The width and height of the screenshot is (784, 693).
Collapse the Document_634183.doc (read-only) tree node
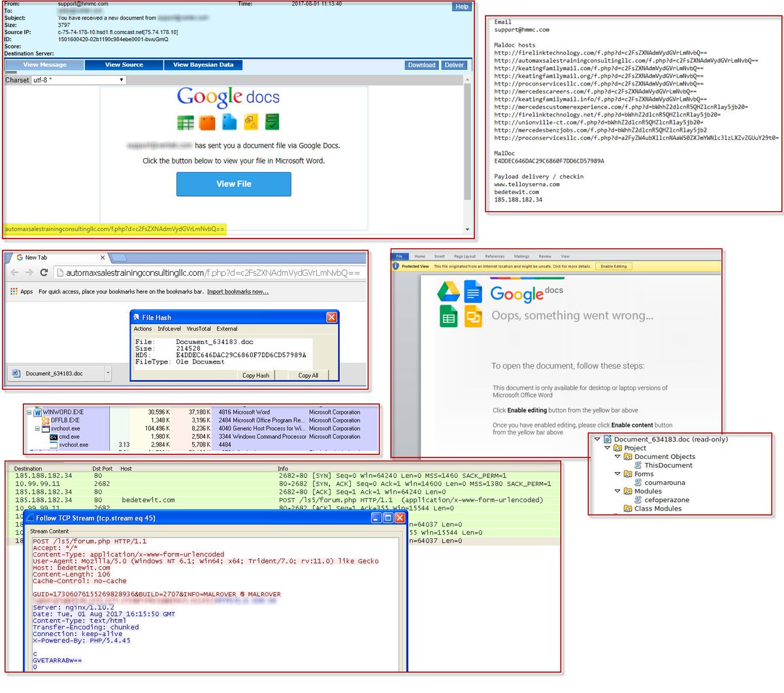click(597, 439)
